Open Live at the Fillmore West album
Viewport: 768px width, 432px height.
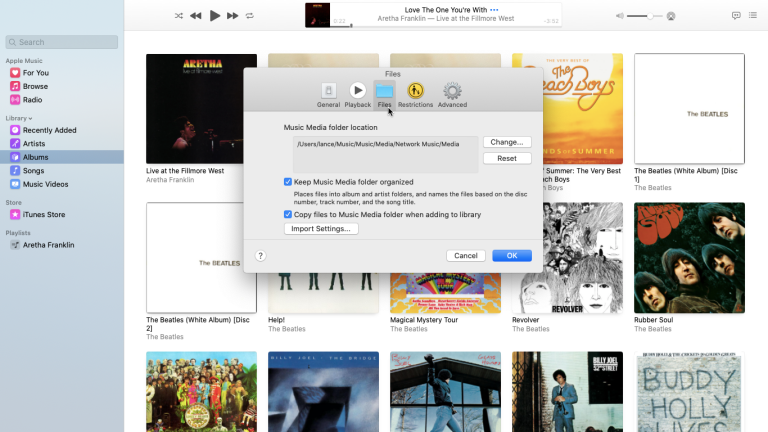[x=201, y=109]
